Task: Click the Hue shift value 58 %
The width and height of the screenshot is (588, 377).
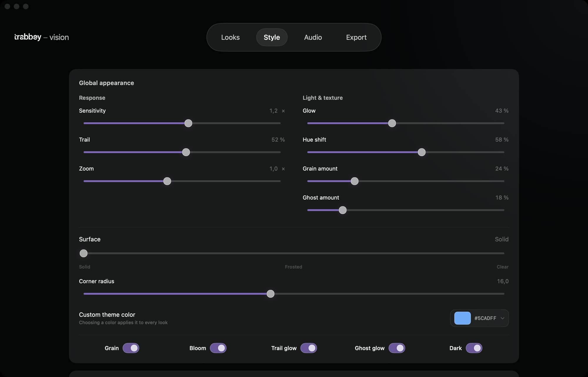Action: tap(502, 140)
